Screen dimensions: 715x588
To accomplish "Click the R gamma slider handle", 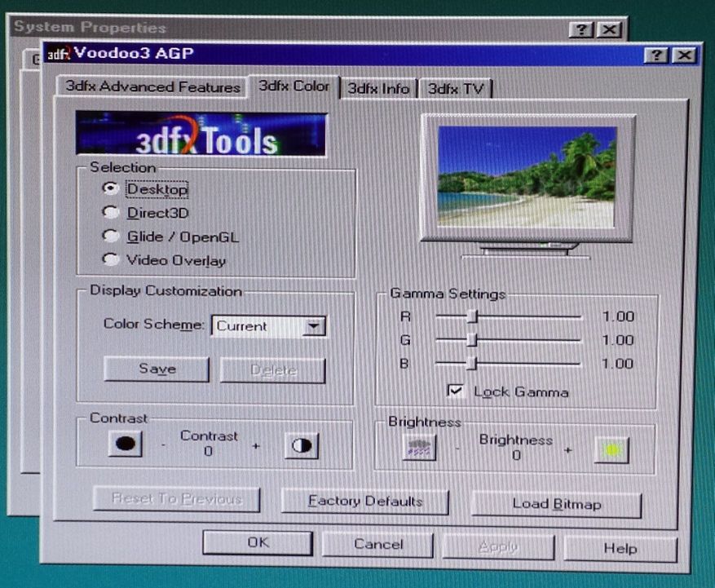I will (473, 316).
